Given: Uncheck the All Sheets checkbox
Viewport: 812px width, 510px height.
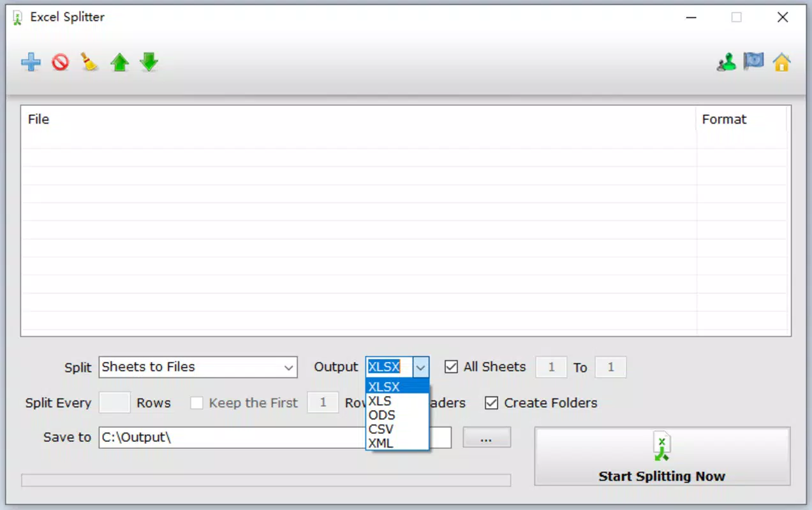Looking at the screenshot, I should [x=451, y=367].
